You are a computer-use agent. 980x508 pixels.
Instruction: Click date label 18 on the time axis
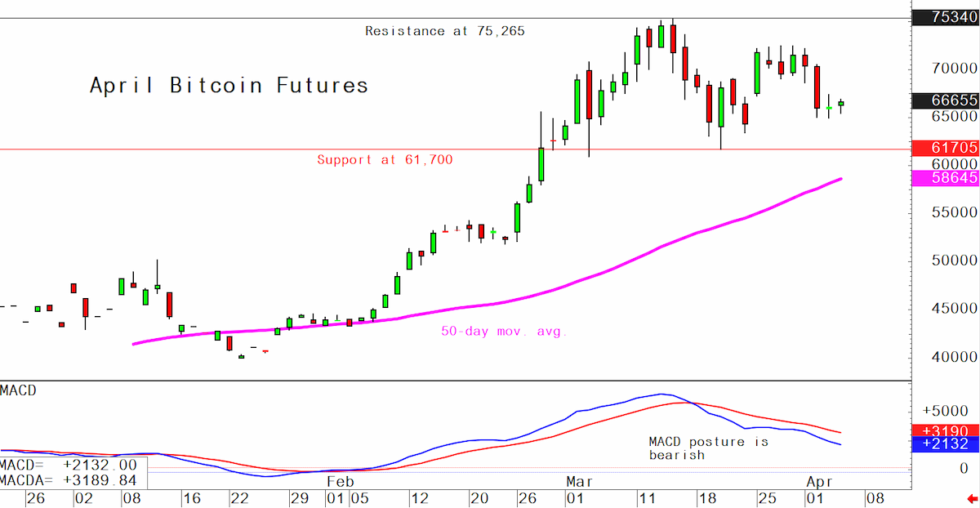click(708, 497)
